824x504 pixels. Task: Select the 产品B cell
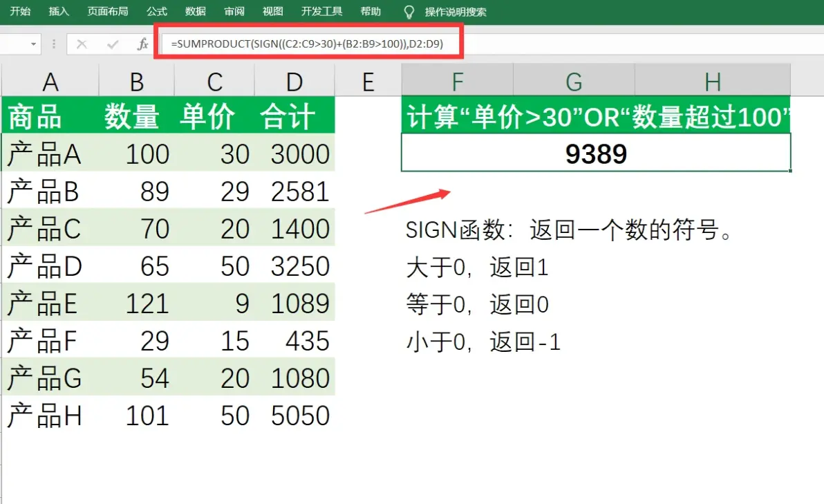50,190
